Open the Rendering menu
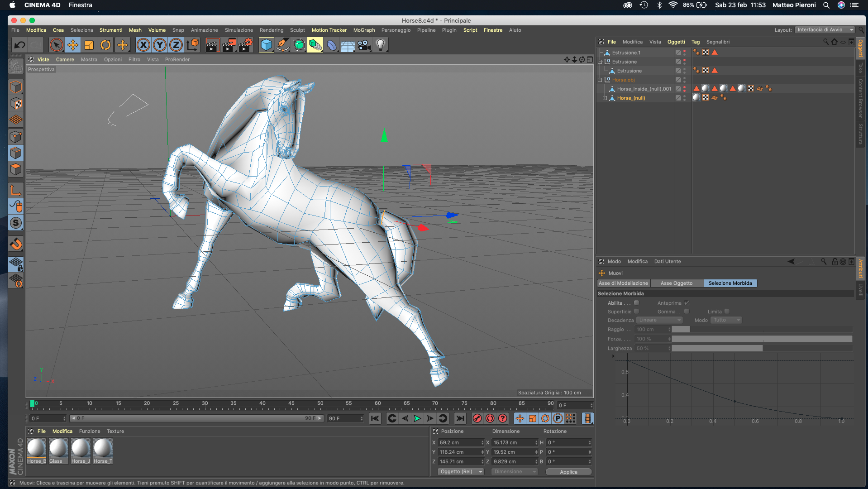868x489 pixels. coord(271,30)
